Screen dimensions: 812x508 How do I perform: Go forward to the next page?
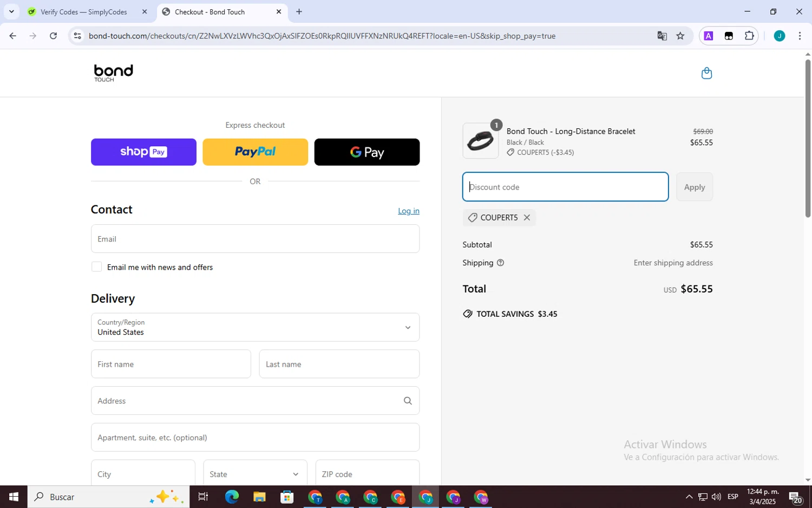(x=33, y=36)
